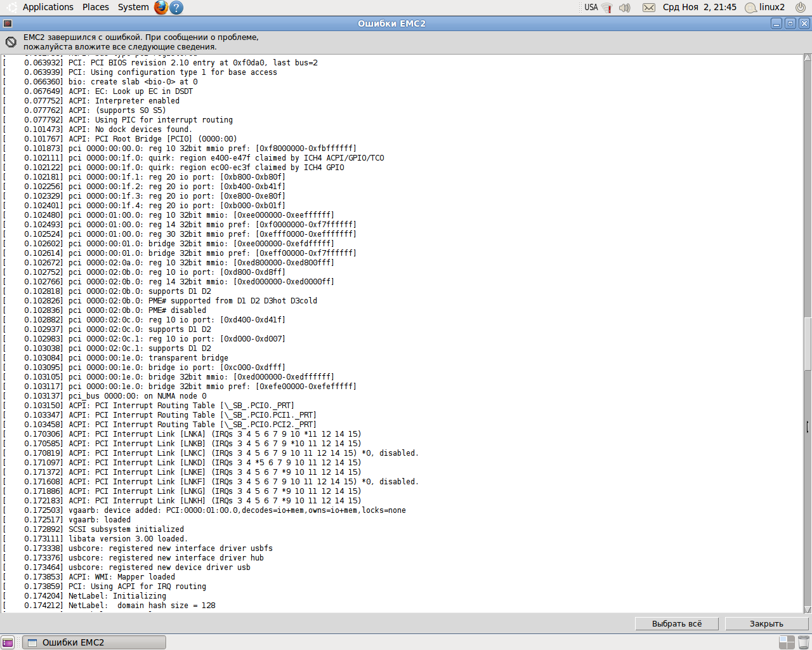Open the System menu
The image size is (812, 650).
click(x=133, y=7)
